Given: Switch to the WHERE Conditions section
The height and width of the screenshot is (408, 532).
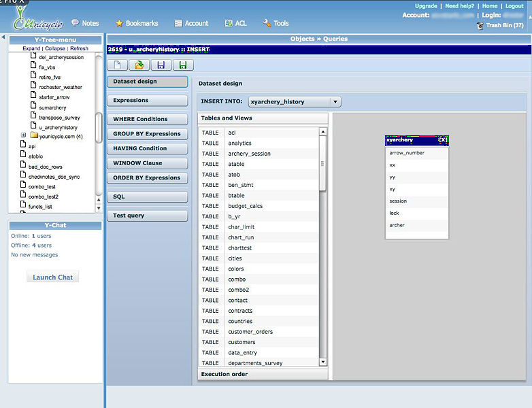Looking at the screenshot, I should click(147, 119).
